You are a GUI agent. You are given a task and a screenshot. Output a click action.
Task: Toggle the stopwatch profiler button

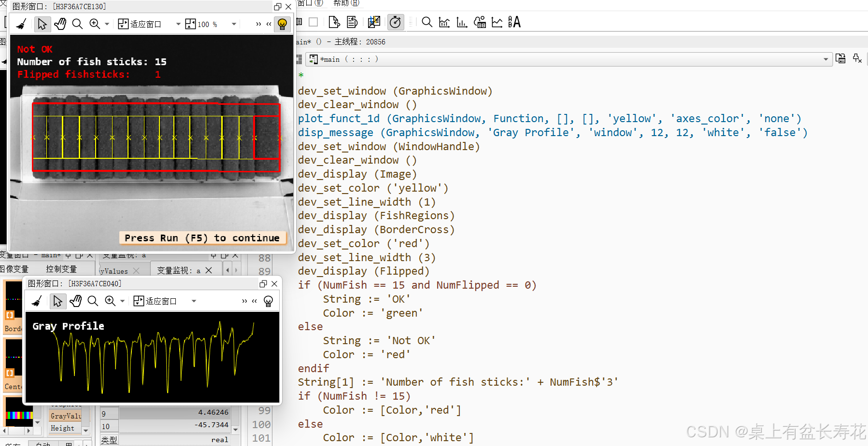tap(395, 22)
